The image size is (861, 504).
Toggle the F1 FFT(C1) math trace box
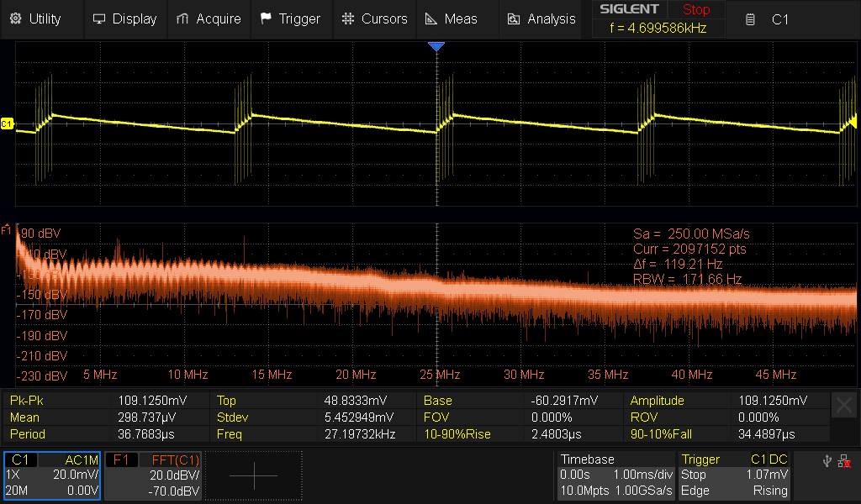(155, 475)
